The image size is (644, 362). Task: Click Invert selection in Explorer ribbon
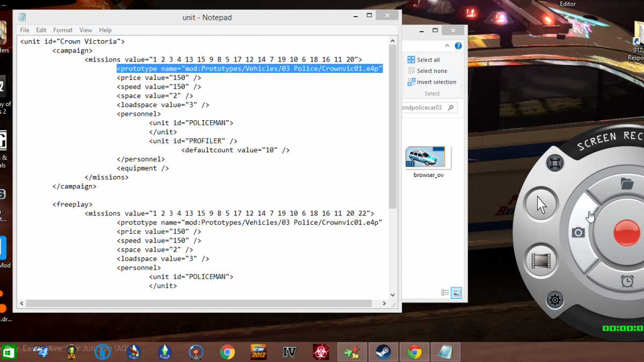pos(432,82)
